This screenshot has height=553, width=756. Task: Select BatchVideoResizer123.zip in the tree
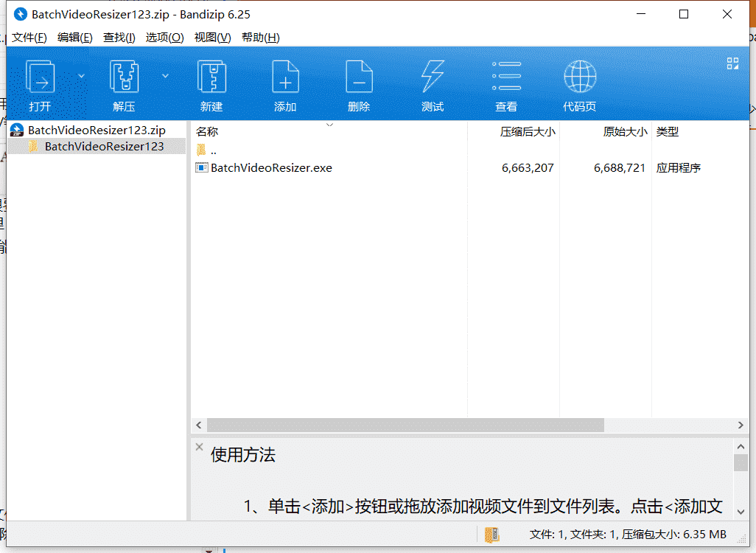coord(97,130)
